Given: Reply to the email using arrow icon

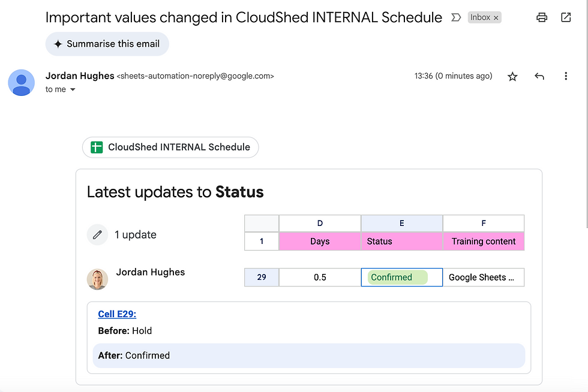Looking at the screenshot, I should pyautogui.click(x=539, y=77).
